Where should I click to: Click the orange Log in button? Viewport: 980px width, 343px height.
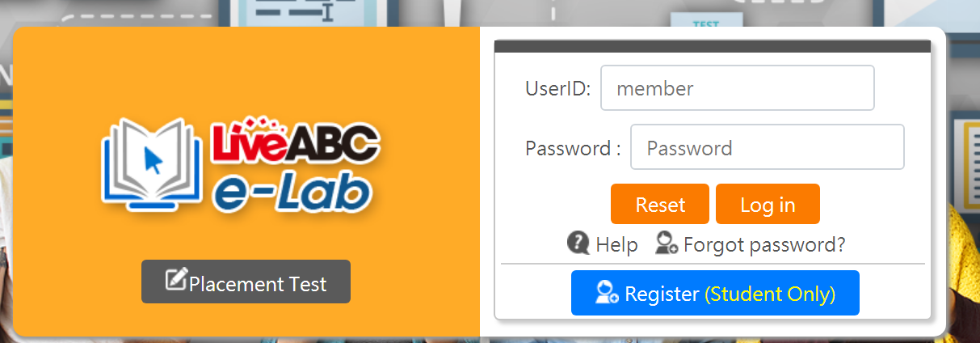768,204
